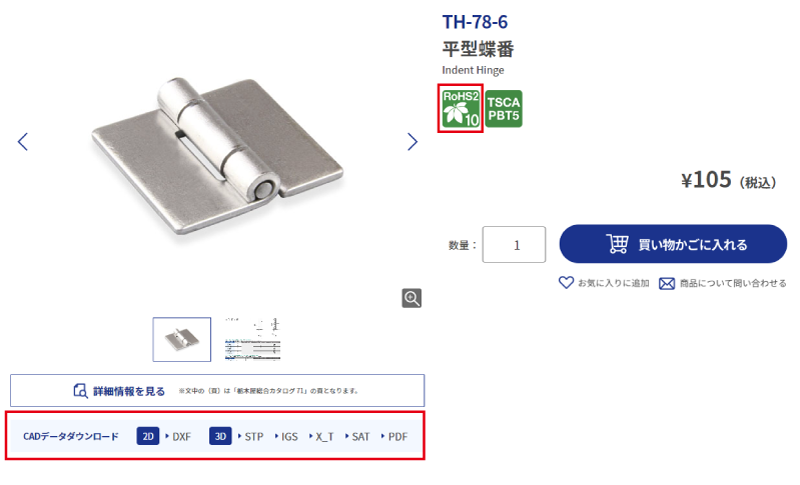The image size is (800, 485).
Task: Download the PDF CAD file
Action: pyautogui.click(x=397, y=437)
